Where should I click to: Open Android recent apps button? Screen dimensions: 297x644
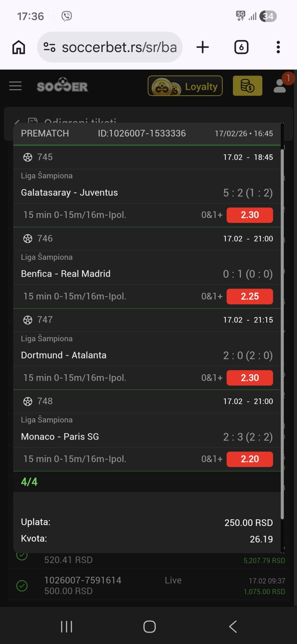pyautogui.click(x=67, y=626)
